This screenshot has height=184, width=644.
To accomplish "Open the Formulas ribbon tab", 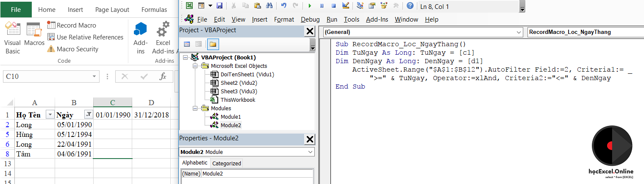I will coord(154,9).
